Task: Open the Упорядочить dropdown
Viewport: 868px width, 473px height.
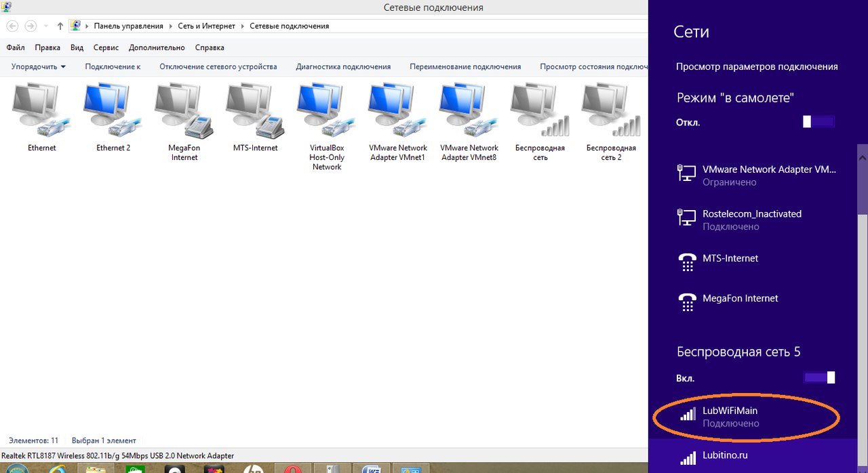Action: click(x=39, y=66)
